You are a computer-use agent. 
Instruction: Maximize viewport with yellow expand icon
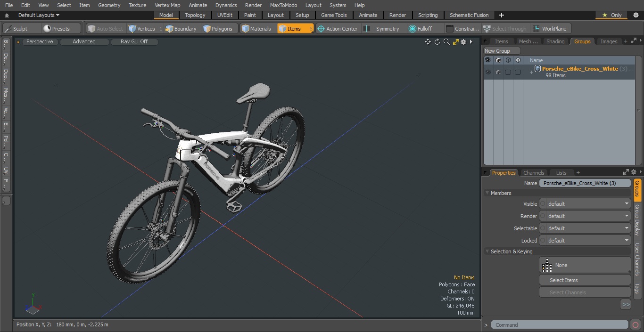pyautogui.click(x=455, y=42)
